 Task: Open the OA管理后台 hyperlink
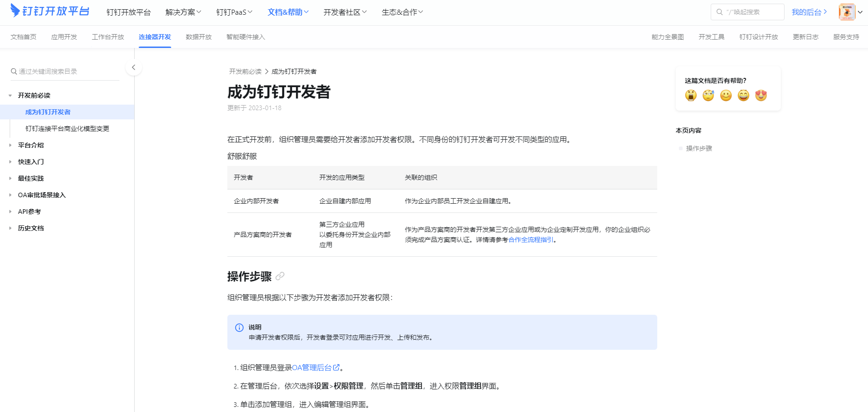tap(312, 367)
